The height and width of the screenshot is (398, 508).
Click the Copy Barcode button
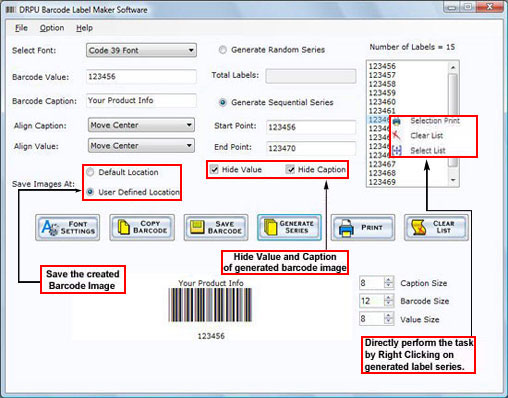142,228
